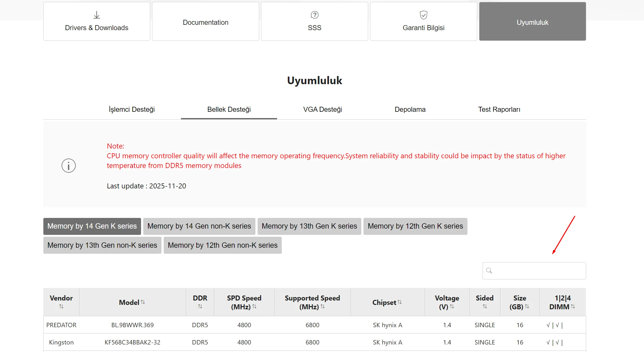Click the magnifier icon in search box
This screenshot has height=352, width=644.
pos(489,271)
